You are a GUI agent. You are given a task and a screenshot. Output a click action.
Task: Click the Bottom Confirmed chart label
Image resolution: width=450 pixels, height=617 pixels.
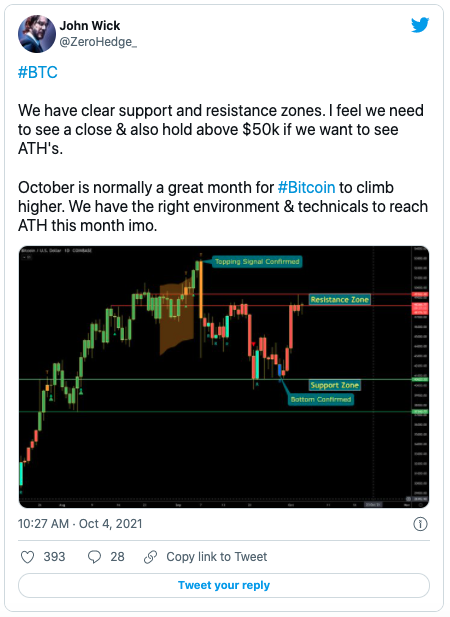click(x=321, y=399)
